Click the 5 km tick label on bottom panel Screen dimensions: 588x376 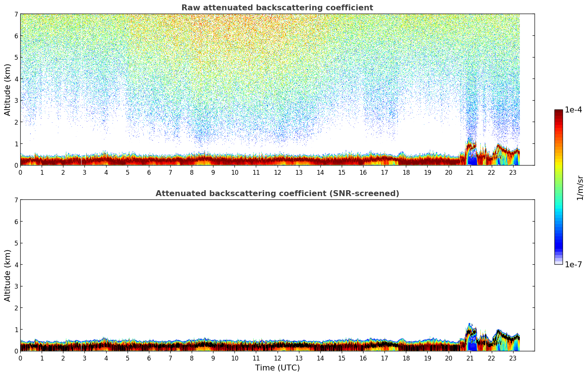point(16,243)
